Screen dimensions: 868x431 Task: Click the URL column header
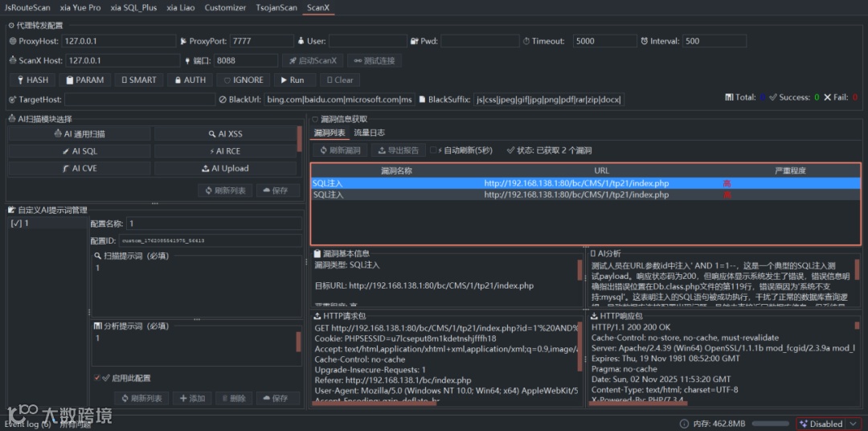602,170
